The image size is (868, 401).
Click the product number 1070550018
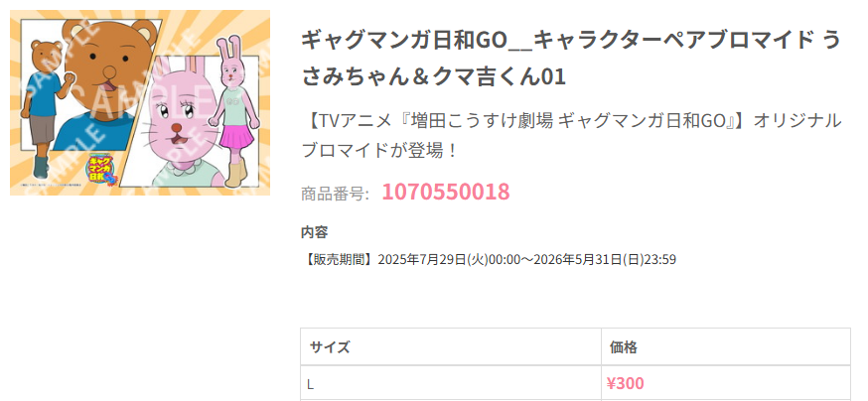click(446, 192)
